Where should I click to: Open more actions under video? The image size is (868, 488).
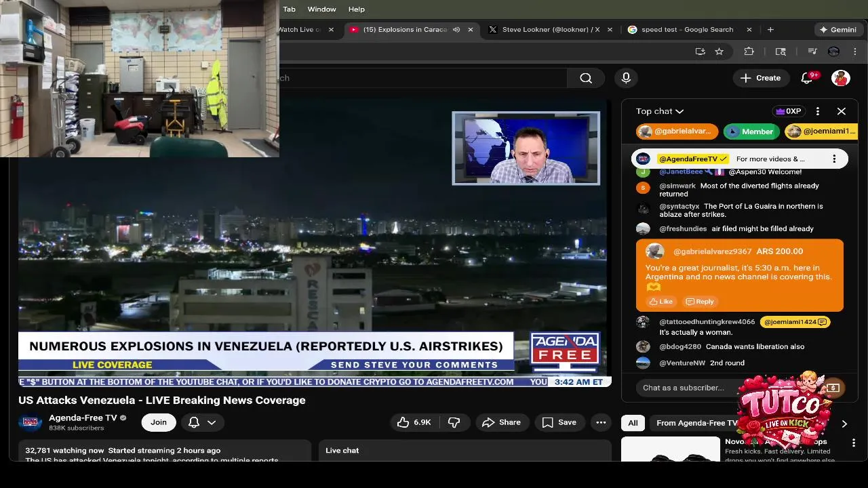coord(601,422)
